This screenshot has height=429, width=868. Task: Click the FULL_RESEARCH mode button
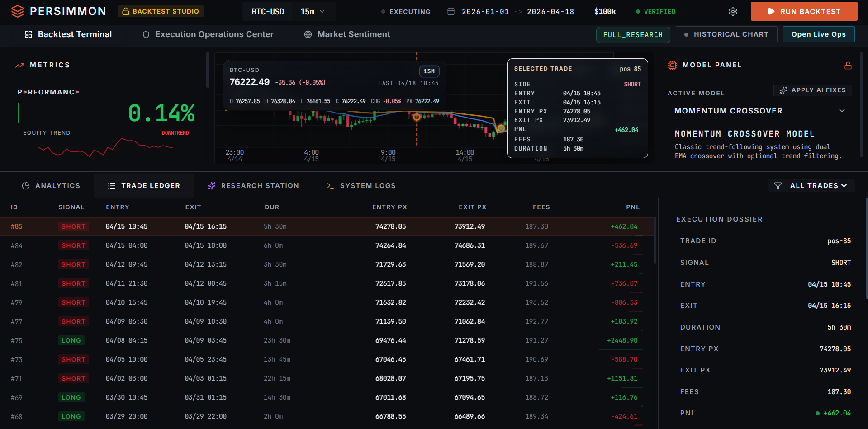pos(633,35)
